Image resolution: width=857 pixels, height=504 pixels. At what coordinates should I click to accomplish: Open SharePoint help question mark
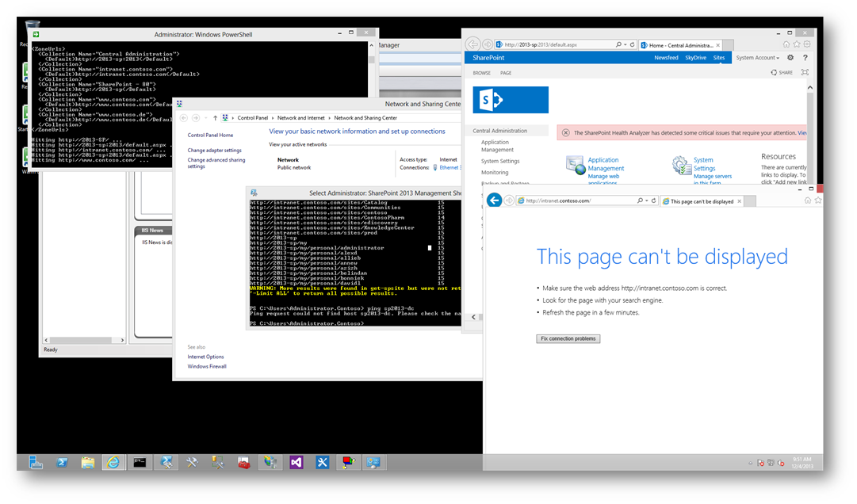(805, 57)
